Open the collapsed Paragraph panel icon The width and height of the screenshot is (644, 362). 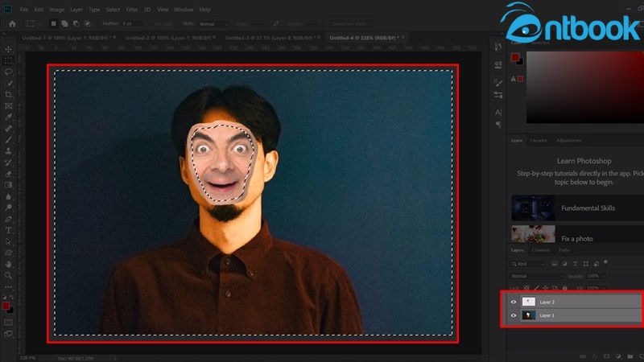tap(498, 125)
